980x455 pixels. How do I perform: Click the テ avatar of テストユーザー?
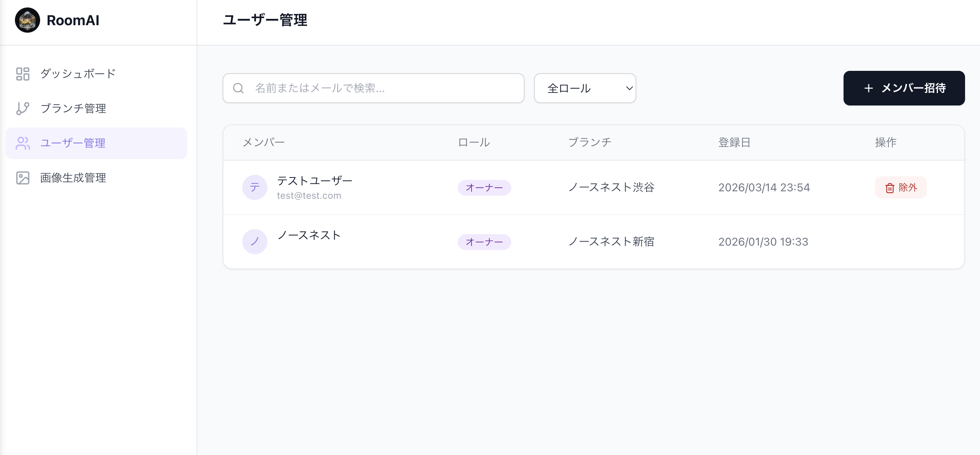255,187
